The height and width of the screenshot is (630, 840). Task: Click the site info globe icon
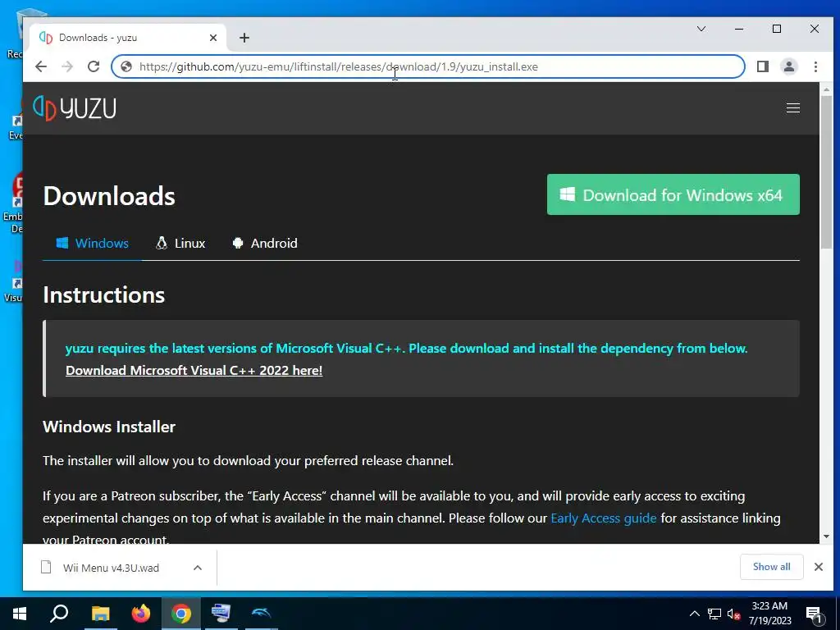click(x=126, y=66)
